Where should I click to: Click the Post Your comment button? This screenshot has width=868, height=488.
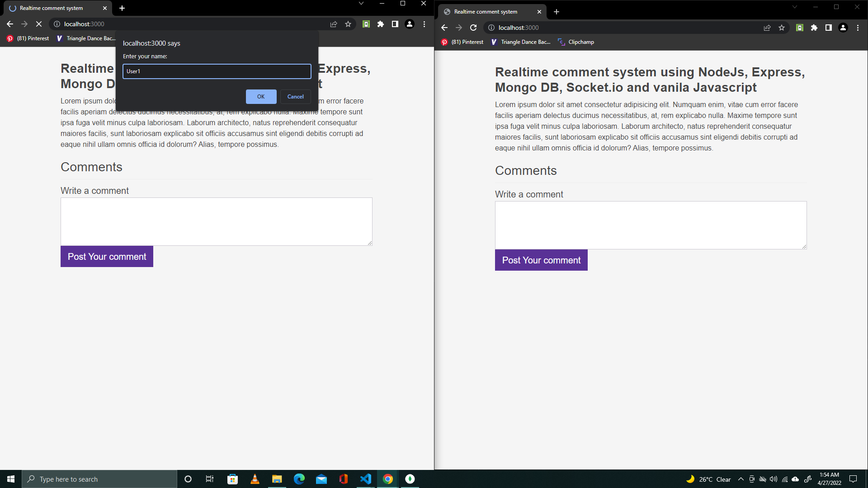[107, 256]
